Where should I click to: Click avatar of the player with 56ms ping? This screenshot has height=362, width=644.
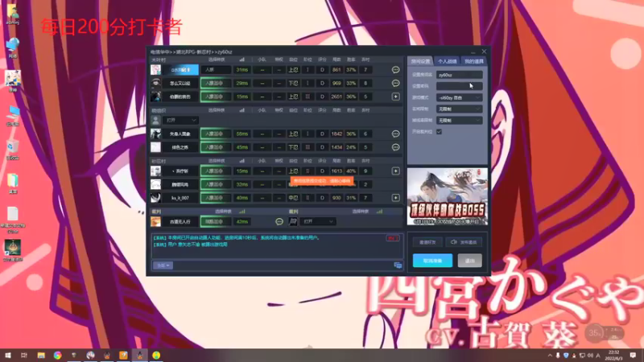(155, 134)
